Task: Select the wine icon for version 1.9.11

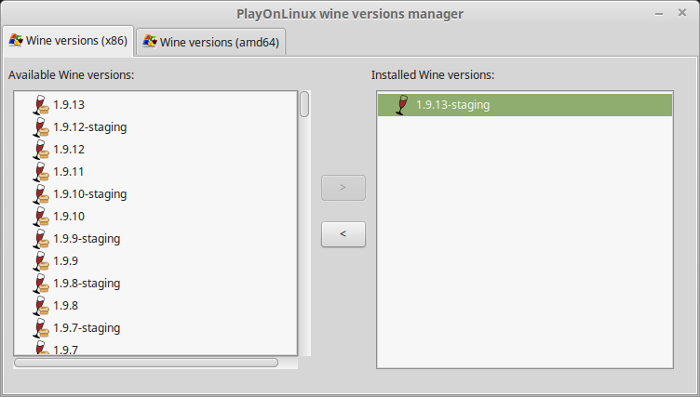Action: point(41,172)
